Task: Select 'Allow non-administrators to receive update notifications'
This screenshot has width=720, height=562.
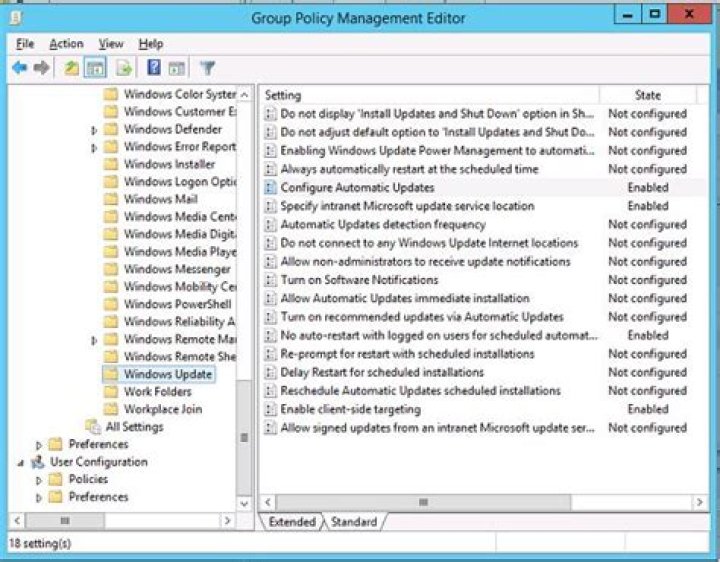Action: [x=425, y=261]
